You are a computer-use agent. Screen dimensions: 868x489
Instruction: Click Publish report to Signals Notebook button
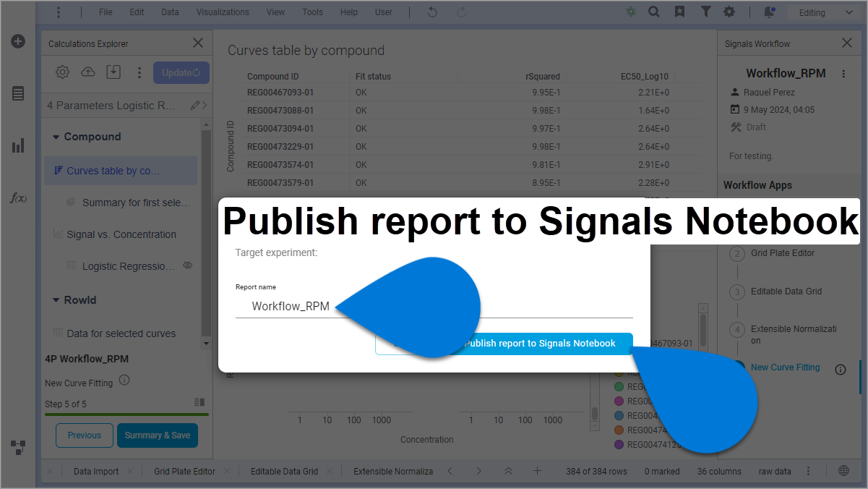coord(540,344)
